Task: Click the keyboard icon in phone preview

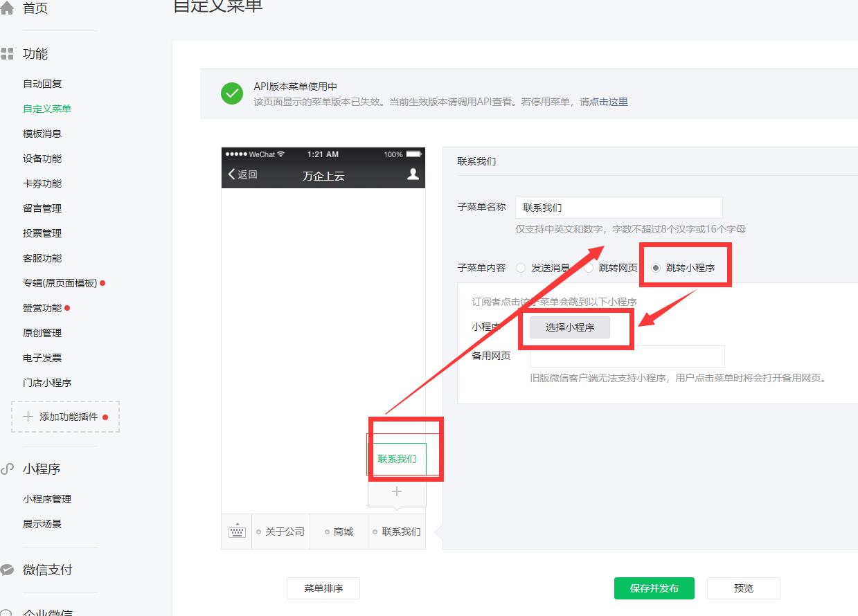Action: pos(237,532)
